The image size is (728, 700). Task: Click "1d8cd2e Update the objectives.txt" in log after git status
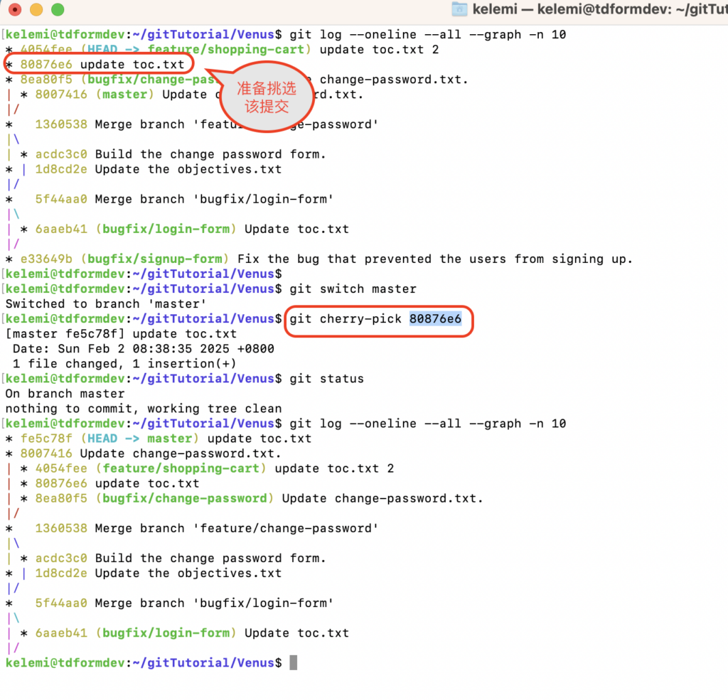tap(159, 574)
